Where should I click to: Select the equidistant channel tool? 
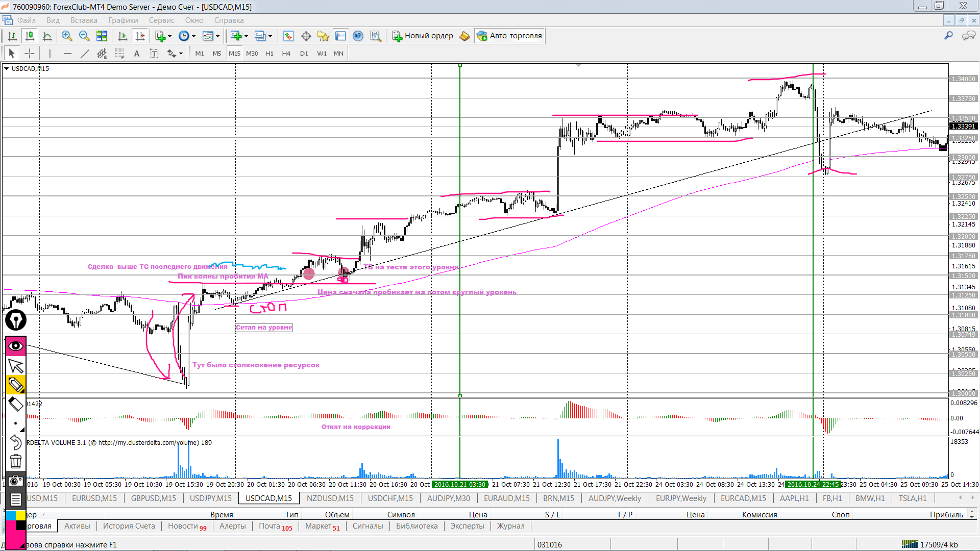click(x=102, y=53)
